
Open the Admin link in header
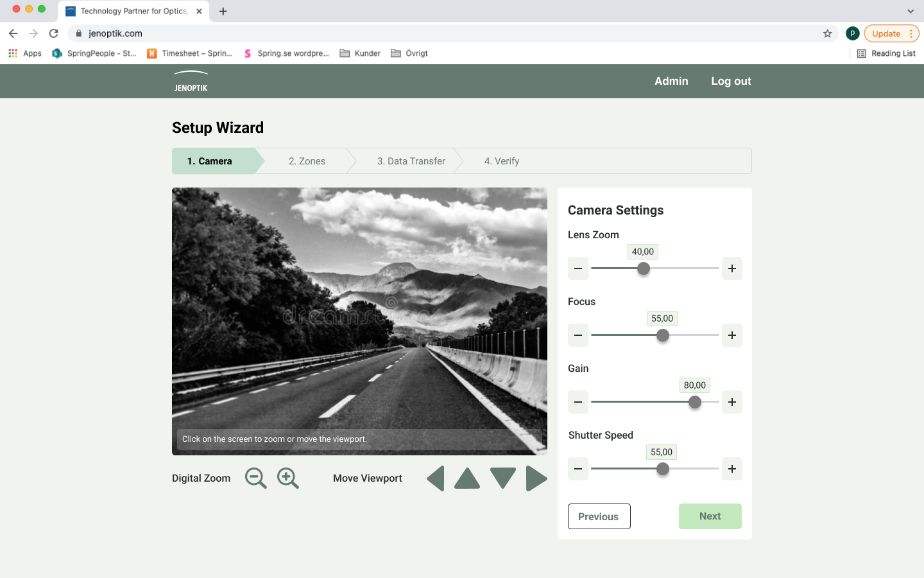671,81
